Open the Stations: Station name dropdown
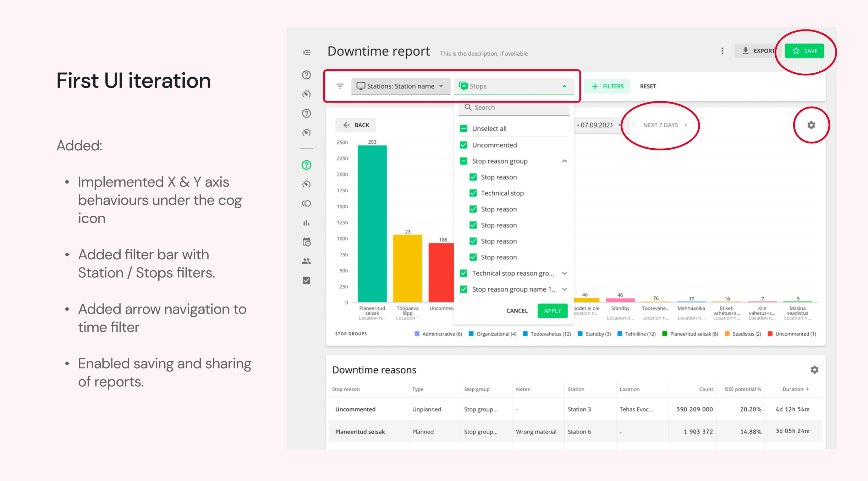 pyautogui.click(x=401, y=86)
